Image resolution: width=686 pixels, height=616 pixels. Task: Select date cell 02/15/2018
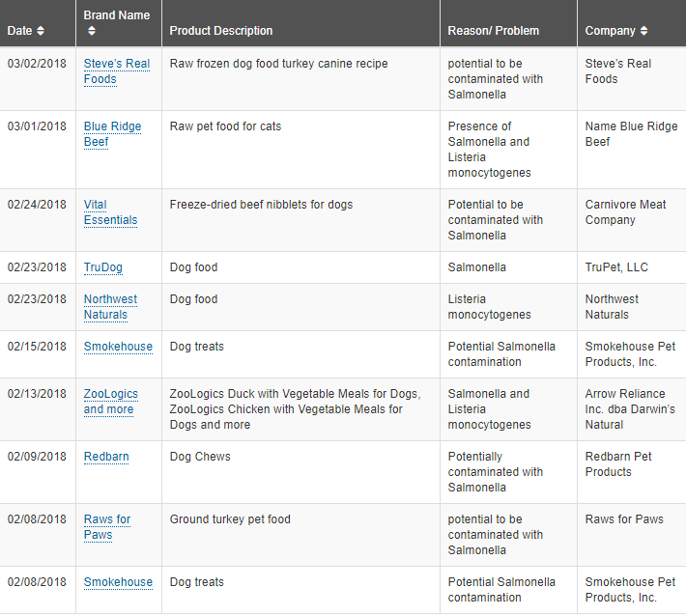tap(37, 347)
